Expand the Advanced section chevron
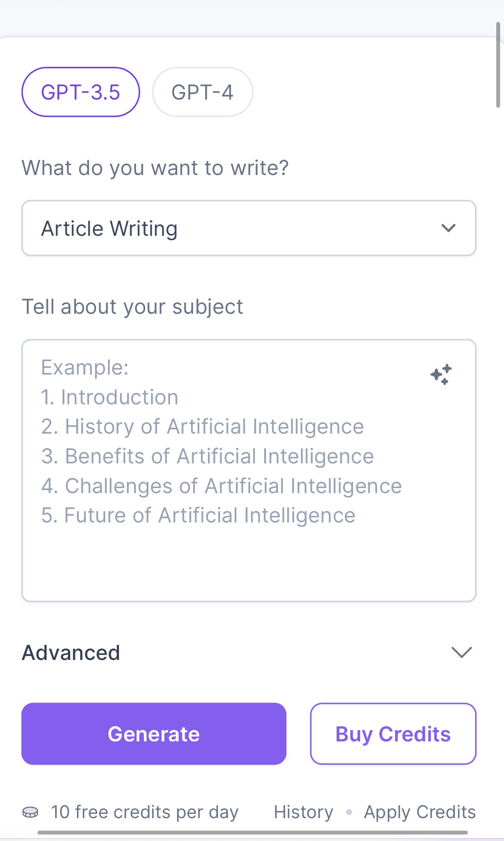Image resolution: width=504 pixels, height=841 pixels. [x=461, y=652]
